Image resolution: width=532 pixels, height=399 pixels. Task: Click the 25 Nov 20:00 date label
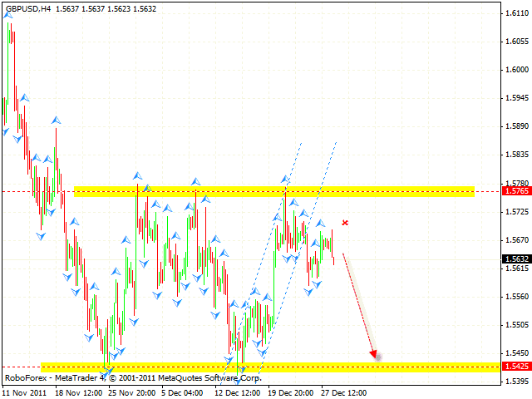pos(132,393)
